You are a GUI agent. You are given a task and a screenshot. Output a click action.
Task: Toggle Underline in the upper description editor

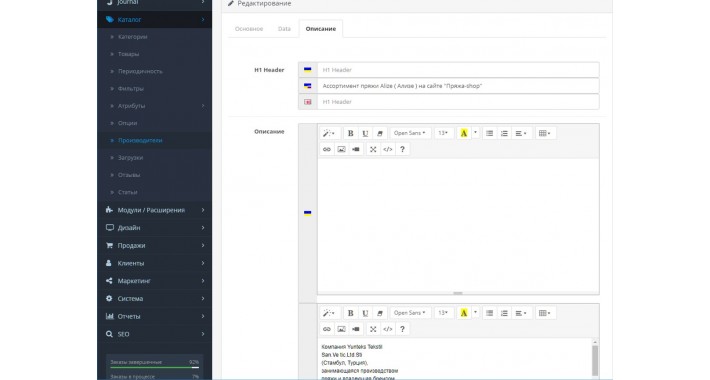[x=365, y=133]
